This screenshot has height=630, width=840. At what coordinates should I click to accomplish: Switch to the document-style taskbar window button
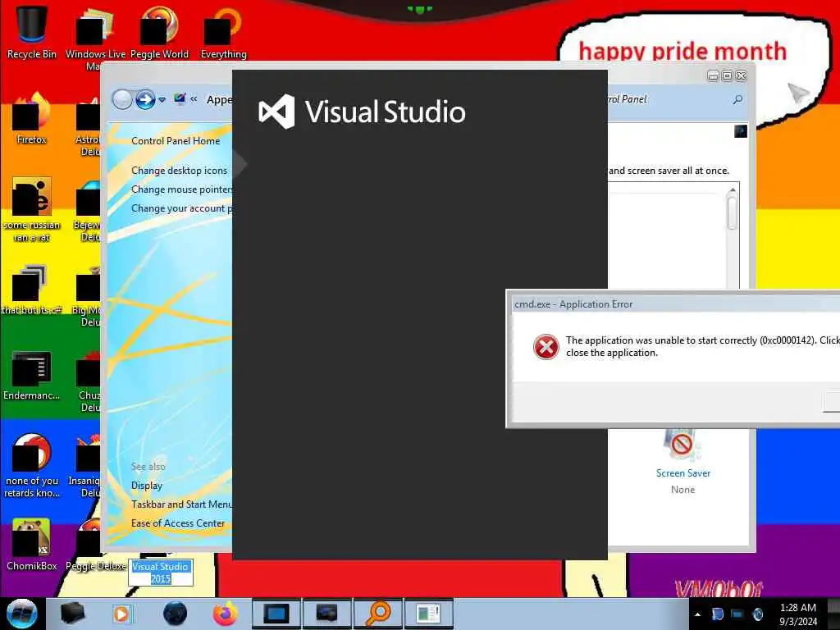(428, 614)
